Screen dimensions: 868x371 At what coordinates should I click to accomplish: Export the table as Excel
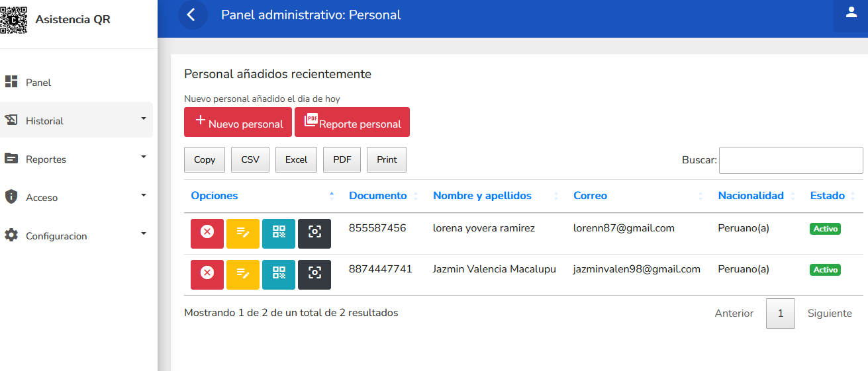tap(296, 159)
